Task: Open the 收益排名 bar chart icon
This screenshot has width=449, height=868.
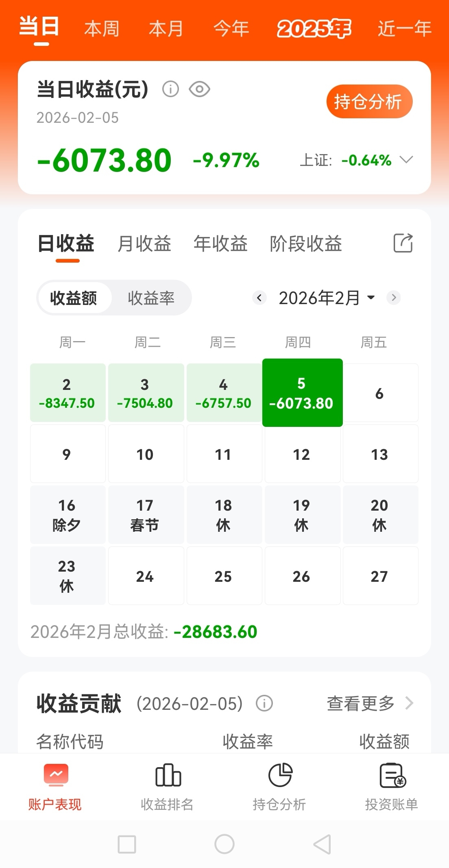Action: pos(168,775)
